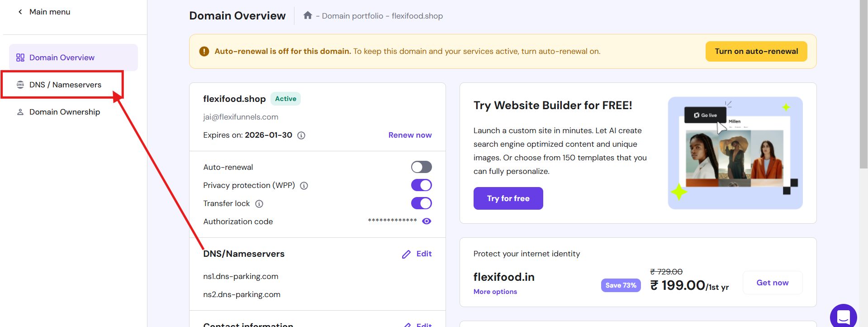Click info icon beside Transfer lock
The width and height of the screenshot is (868, 327).
pyautogui.click(x=259, y=204)
